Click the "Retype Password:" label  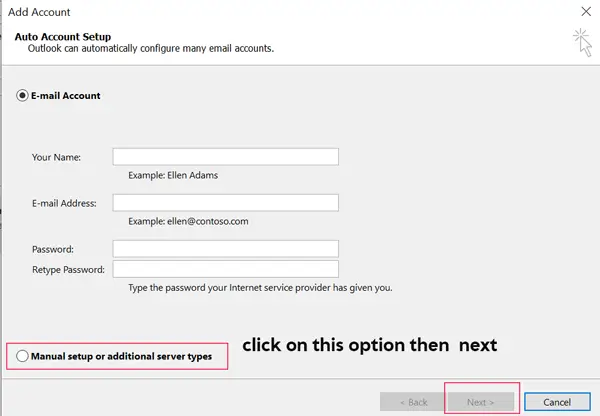coord(69,270)
